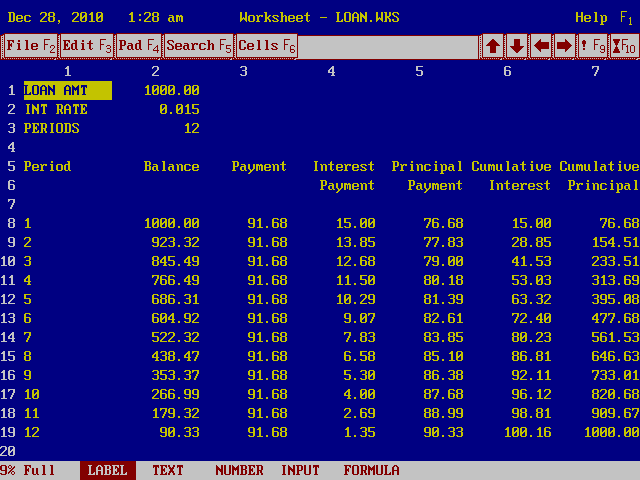Click the Interest heading in column 4

pyautogui.click(x=344, y=167)
